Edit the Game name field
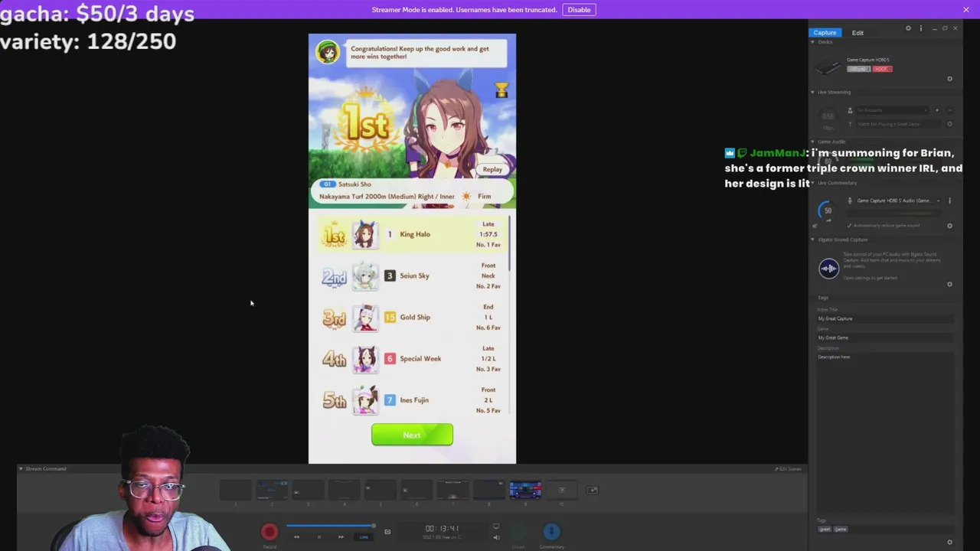Screen dimensions: 980x551 pos(885,337)
